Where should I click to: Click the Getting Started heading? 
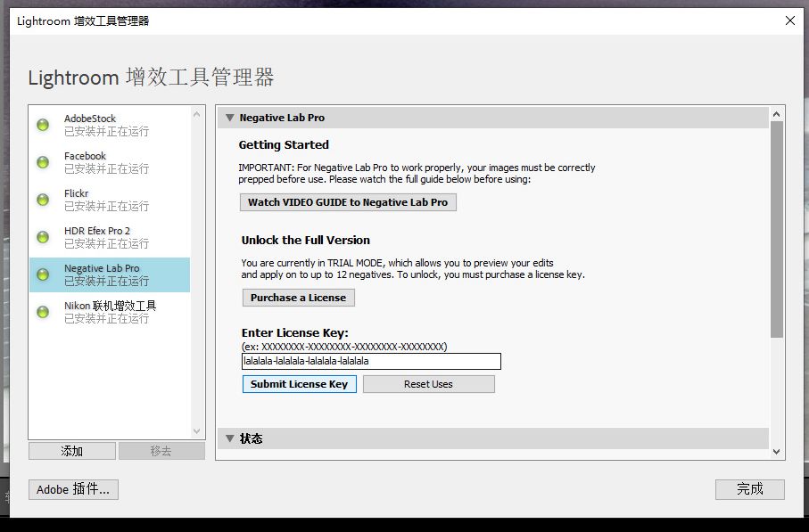tap(284, 145)
